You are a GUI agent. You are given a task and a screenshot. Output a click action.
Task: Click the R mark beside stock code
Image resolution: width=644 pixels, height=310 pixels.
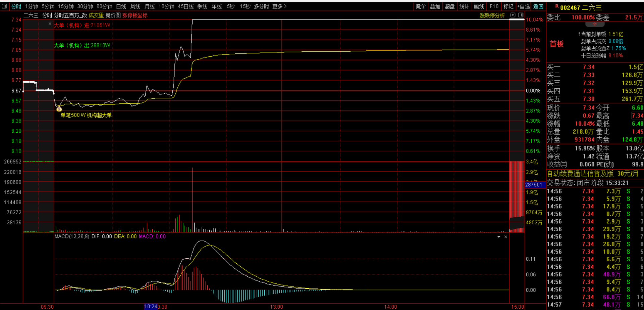click(x=557, y=6)
